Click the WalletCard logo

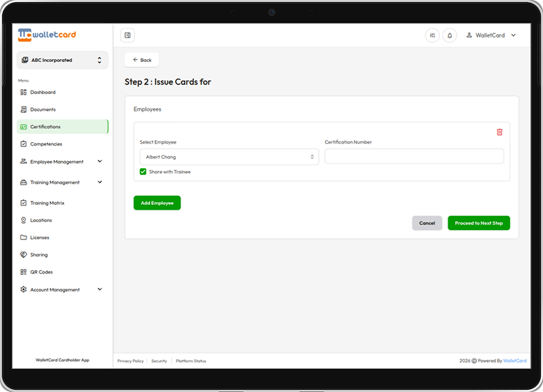click(47, 35)
